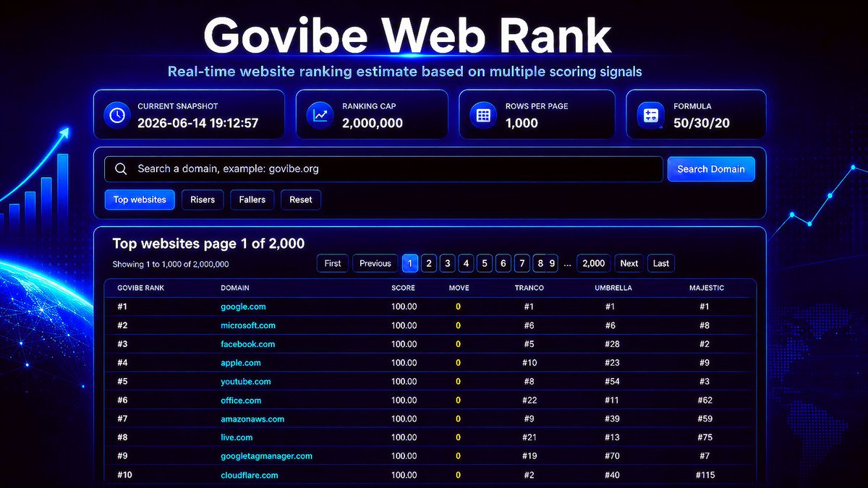Viewport: 868px width, 488px height.
Task: Click Umbrella rank #70 in googletagmanager.com row
Action: pos(613,456)
